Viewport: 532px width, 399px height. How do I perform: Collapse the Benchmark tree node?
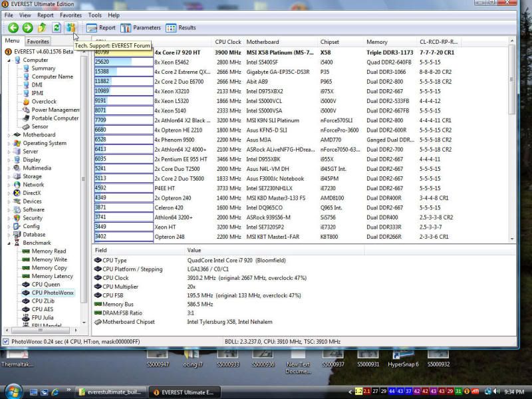click(9, 243)
